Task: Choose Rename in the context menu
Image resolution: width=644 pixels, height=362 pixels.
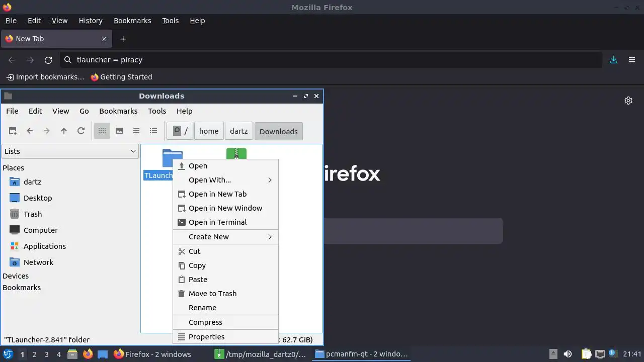Action: click(225, 308)
